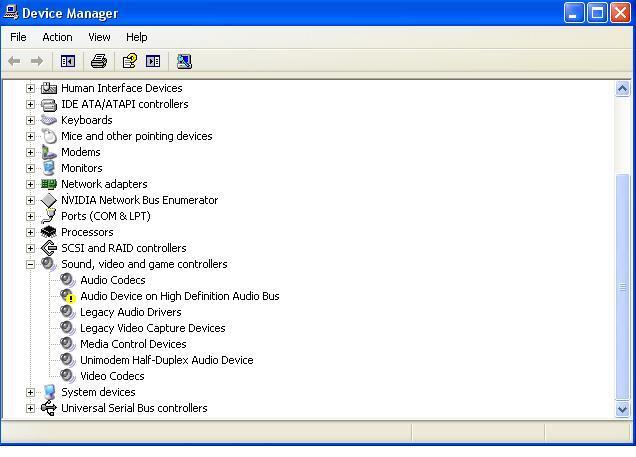This screenshot has height=457, width=636.
Task: Click the Keyboards category icon
Action: 49,120
